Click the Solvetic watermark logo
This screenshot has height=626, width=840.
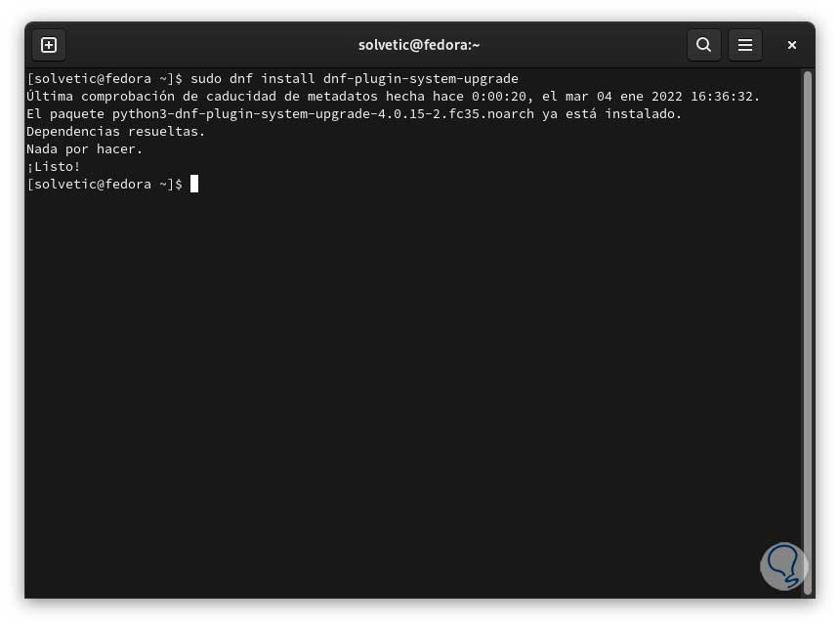(783, 566)
